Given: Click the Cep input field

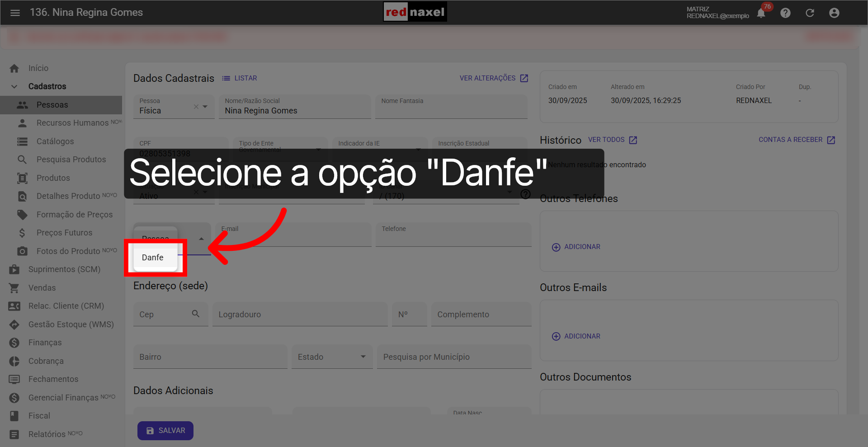Looking at the screenshot, I should (163, 314).
